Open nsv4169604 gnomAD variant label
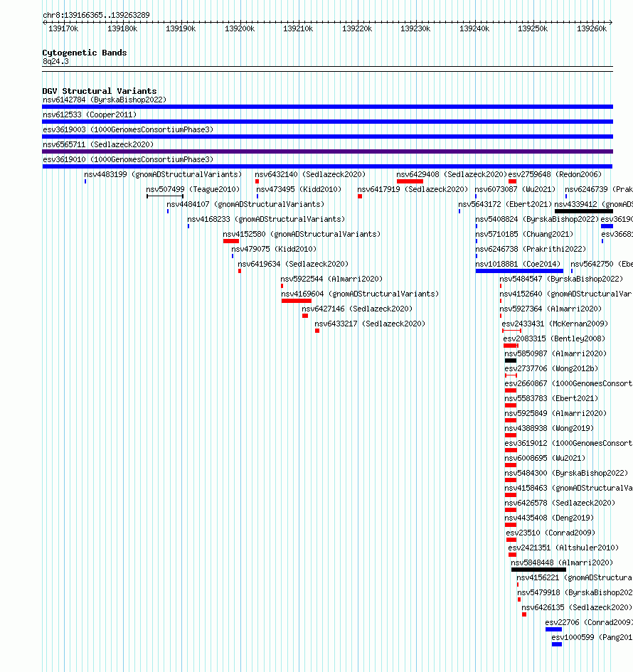This screenshot has height=672, width=633. (360, 294)
